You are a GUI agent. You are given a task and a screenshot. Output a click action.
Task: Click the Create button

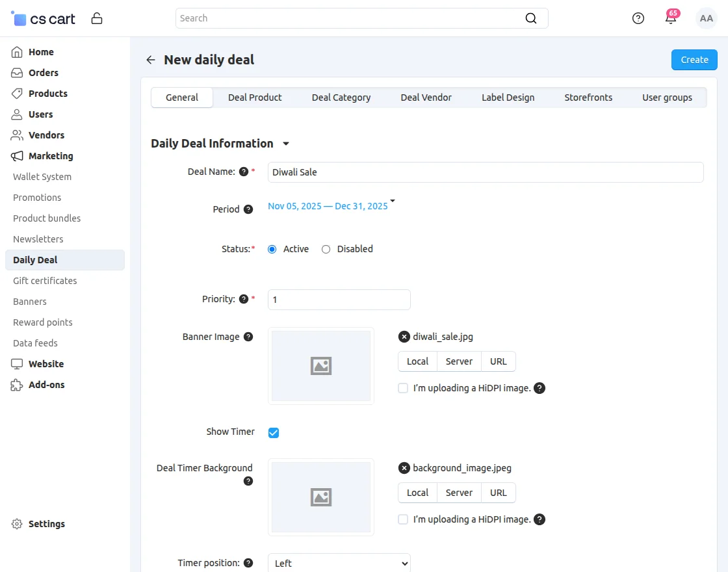(694, 60)
